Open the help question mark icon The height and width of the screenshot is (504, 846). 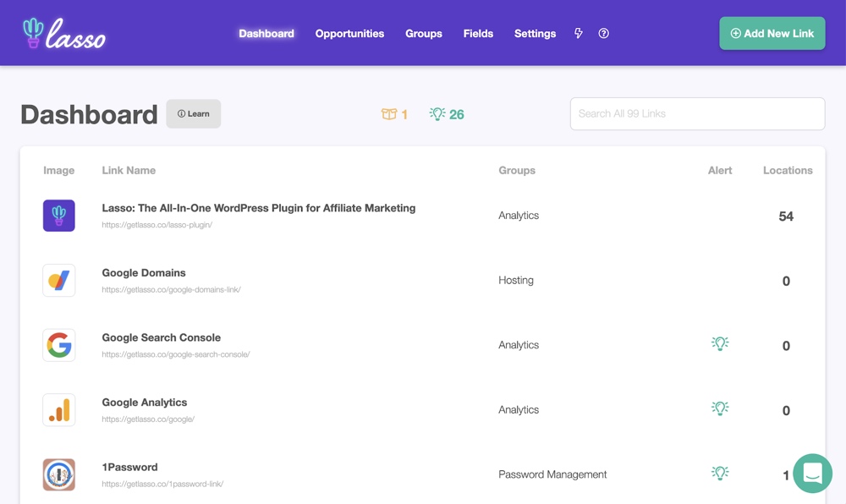pos(604,34)
